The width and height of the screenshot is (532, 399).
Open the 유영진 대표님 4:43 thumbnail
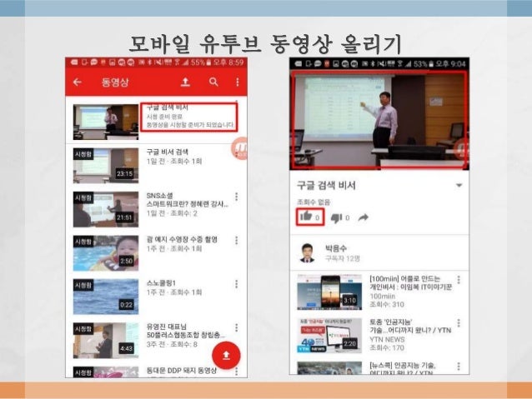tap(106, 341)
